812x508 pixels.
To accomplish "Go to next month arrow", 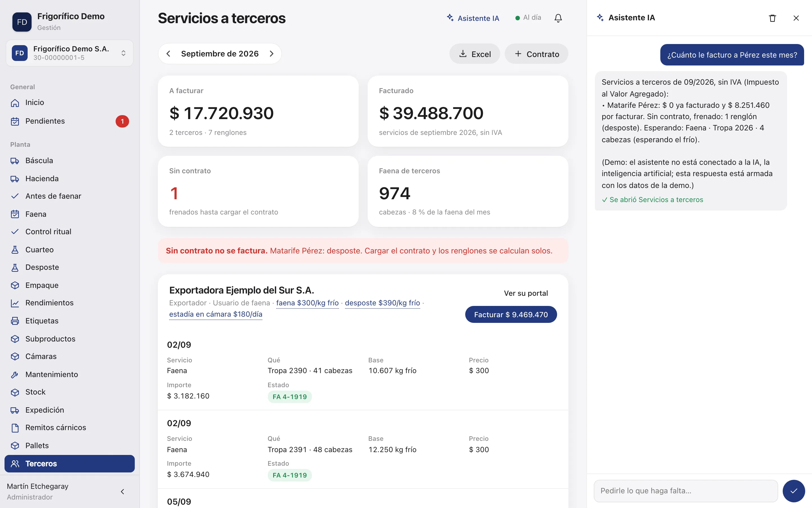I will (272, 54).
